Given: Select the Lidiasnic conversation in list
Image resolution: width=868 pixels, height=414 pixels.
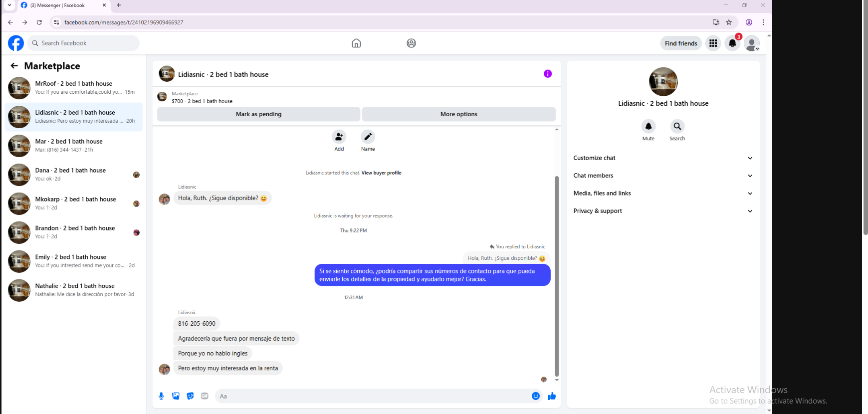Looking at the screenshot, I should click(x=74, y=117).
